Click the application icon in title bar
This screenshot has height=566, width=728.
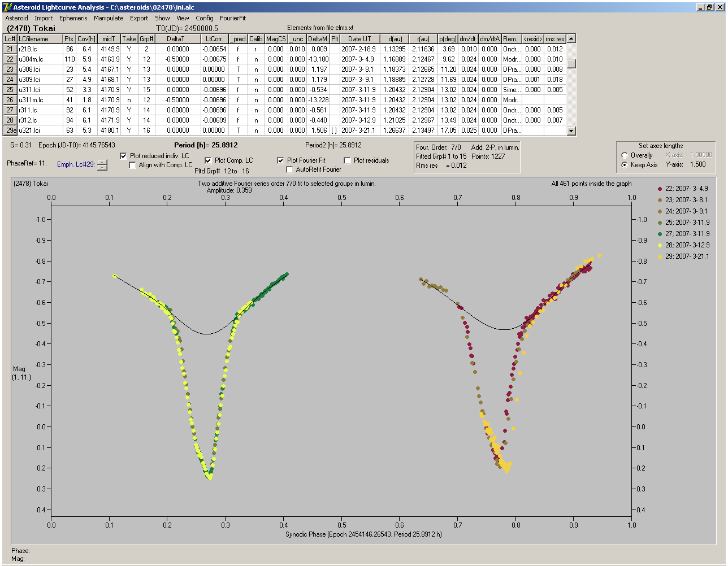click(x=7, y=7)
